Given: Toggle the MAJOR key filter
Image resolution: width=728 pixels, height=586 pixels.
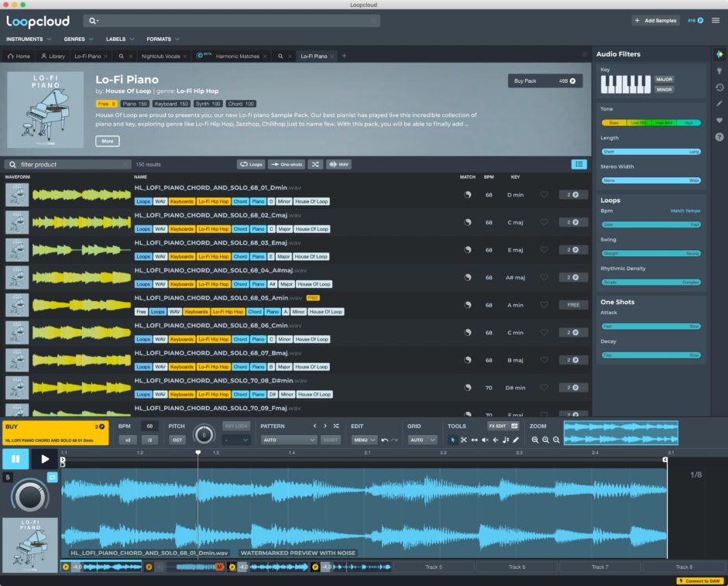Looking at the screenshot, I should click(664, 79).
